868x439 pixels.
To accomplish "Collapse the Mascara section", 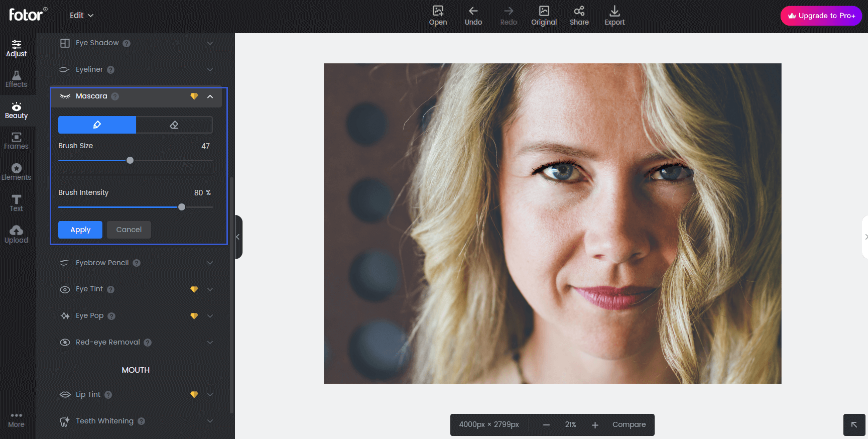I will pyautogui.click(x=210, y=96).
